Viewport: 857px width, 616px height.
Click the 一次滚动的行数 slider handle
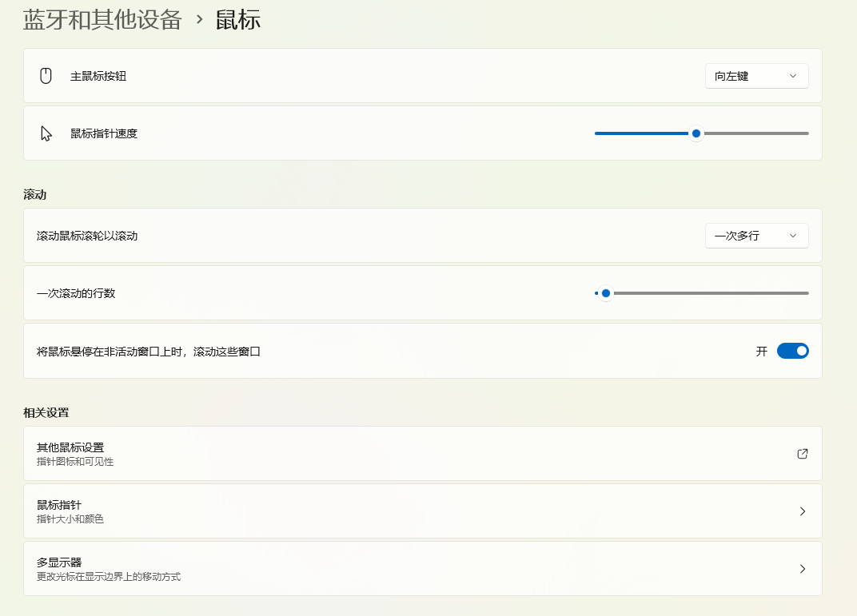(605, 293)
